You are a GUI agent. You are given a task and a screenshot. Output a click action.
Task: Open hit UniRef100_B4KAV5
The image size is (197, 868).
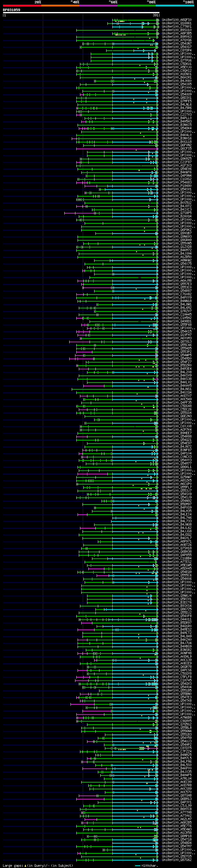pos(177,386)
